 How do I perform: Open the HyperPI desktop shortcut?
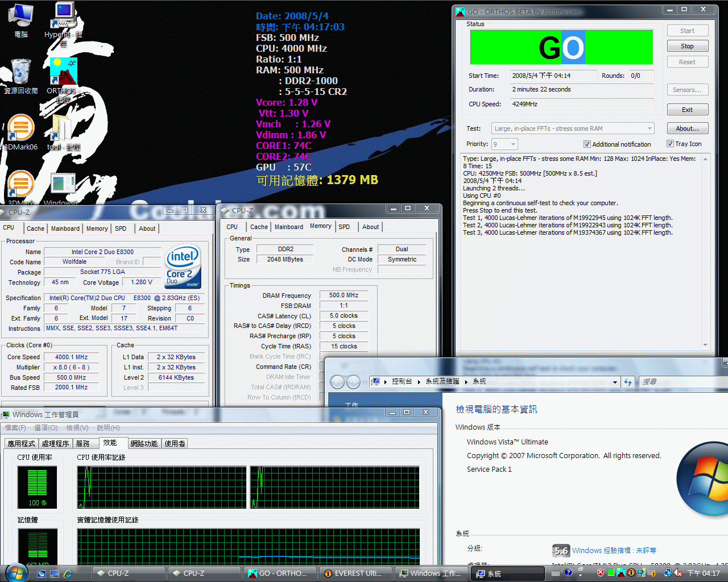63,23
